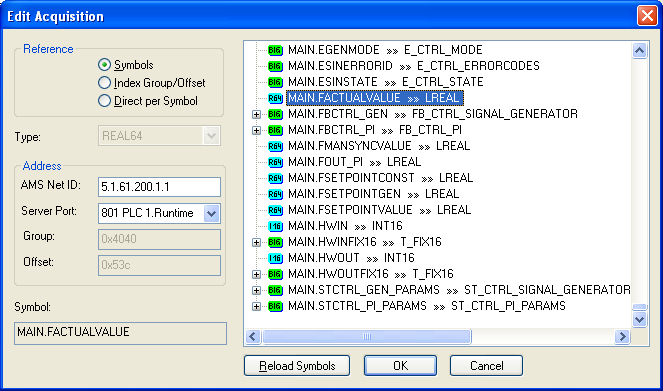663x391 pixels.
Task: Select the MAIN.HWOUTFIX16 T_FIX16 row
Action: click(371, 274)
